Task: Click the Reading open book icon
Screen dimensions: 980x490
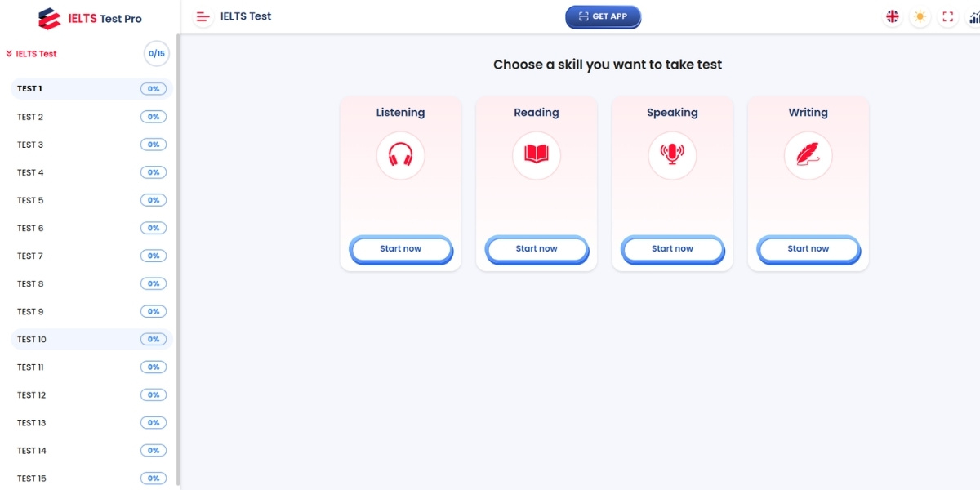Action: pyautogui.click(x=537, y=155)
